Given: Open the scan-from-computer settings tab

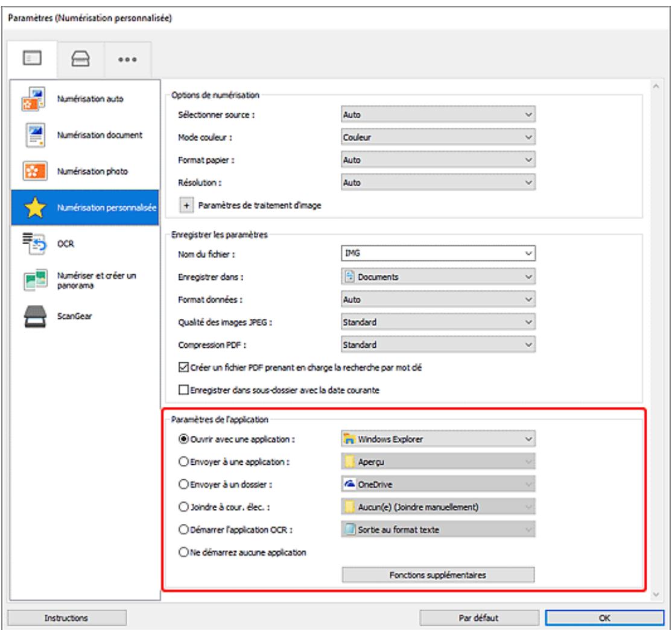Looking at the screenshot, I should 32,58.
